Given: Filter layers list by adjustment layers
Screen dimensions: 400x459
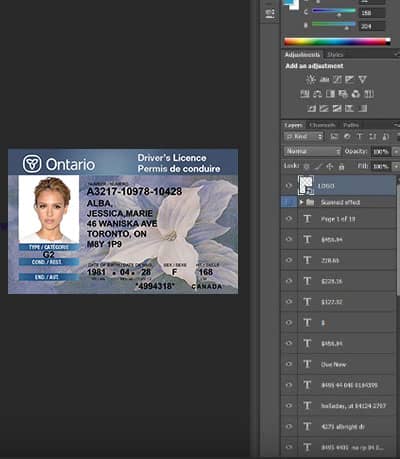Looking at the screenshot, I should click(x=347, y=136).
